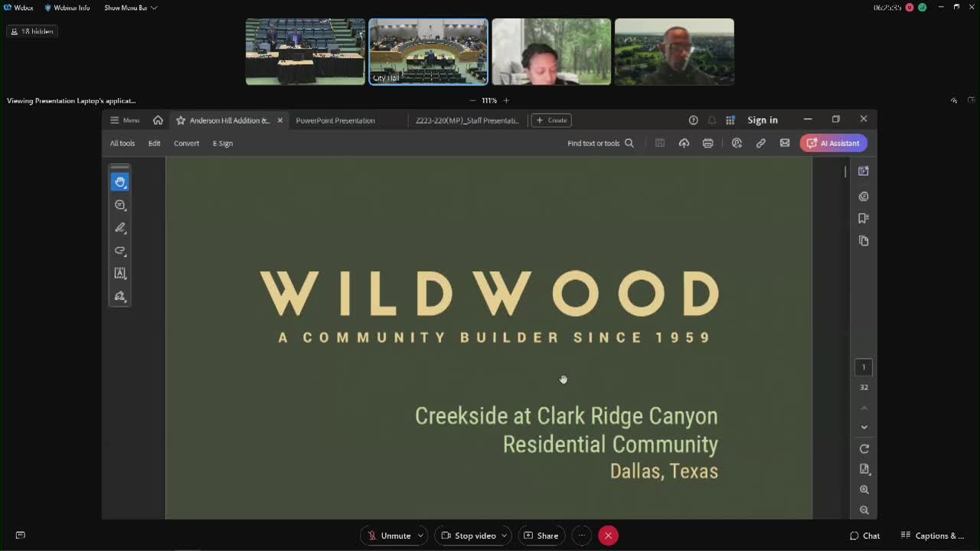The height and width of the screenshot is (551, 980).
Task: Switch to Z223-220(MP) Staff Presentation tab
Action: tap(467, 120)
